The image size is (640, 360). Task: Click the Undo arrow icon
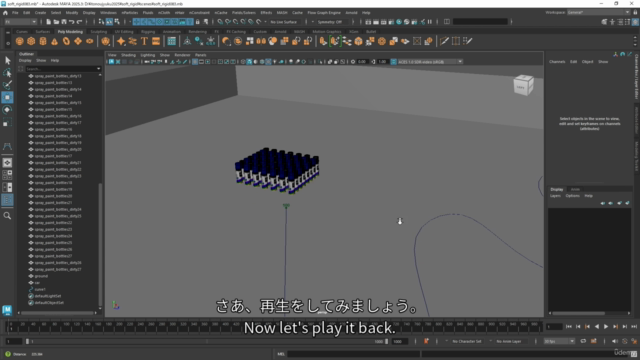tap(71, 22)
